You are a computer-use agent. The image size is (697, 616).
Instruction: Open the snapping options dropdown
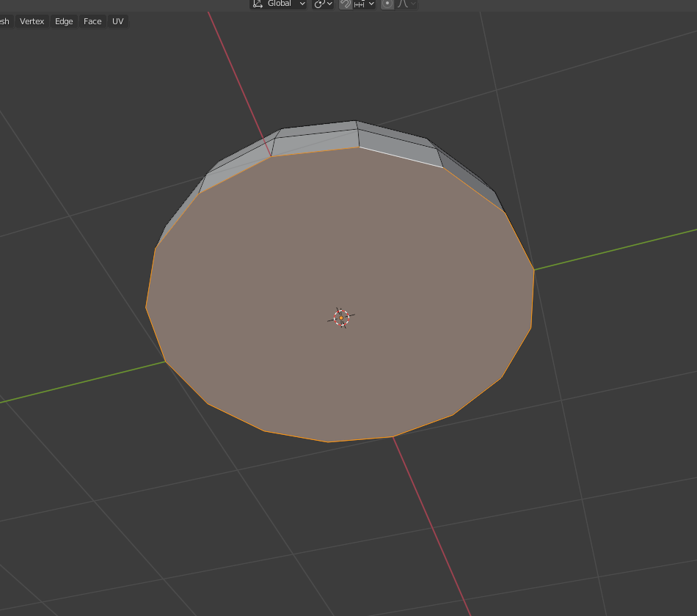[x=365, y=4]
